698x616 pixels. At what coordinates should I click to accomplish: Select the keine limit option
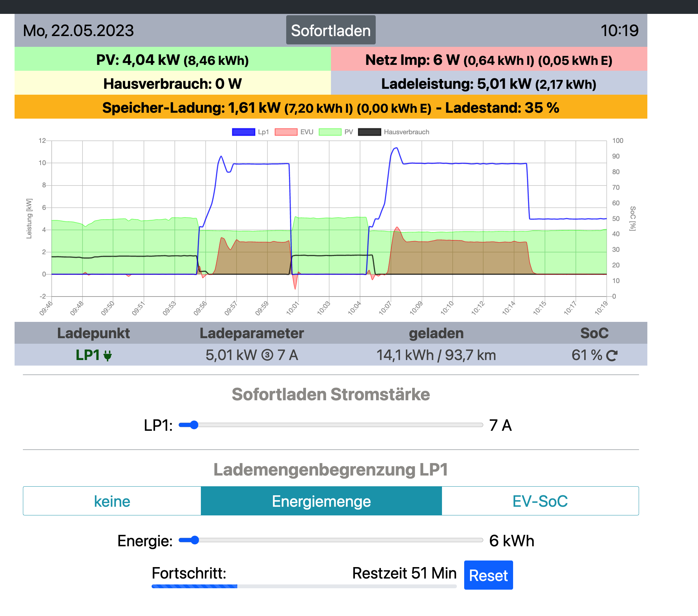click(x=112, y=501)
